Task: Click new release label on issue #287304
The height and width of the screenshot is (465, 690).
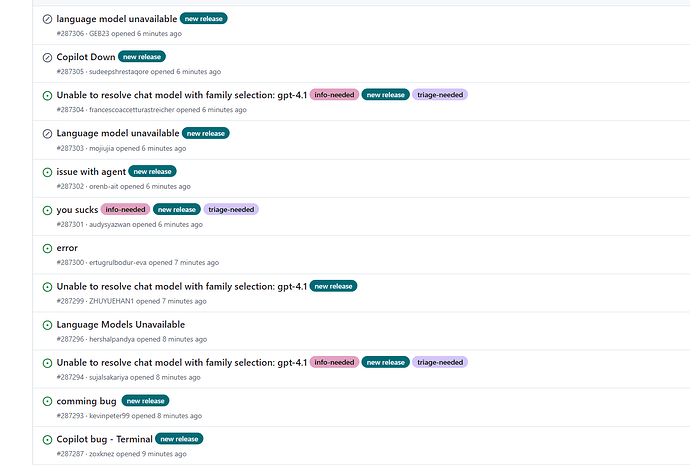Action: coord(385,95)
